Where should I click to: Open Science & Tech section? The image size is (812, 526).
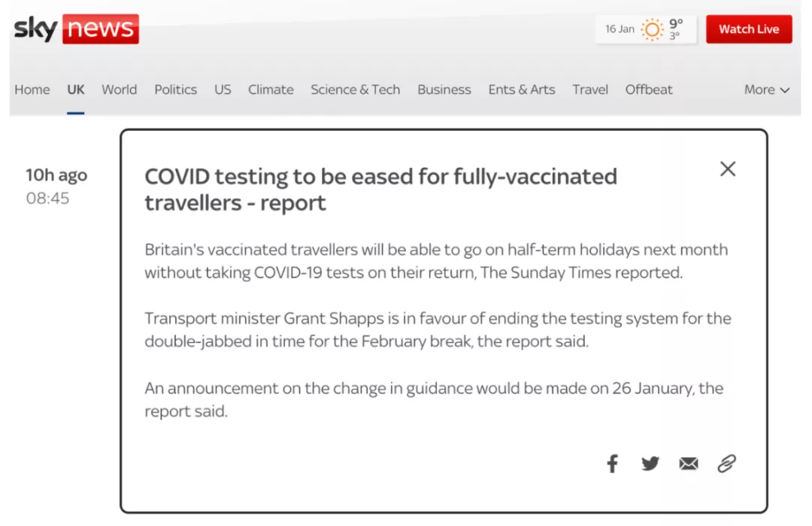[355, 90]
